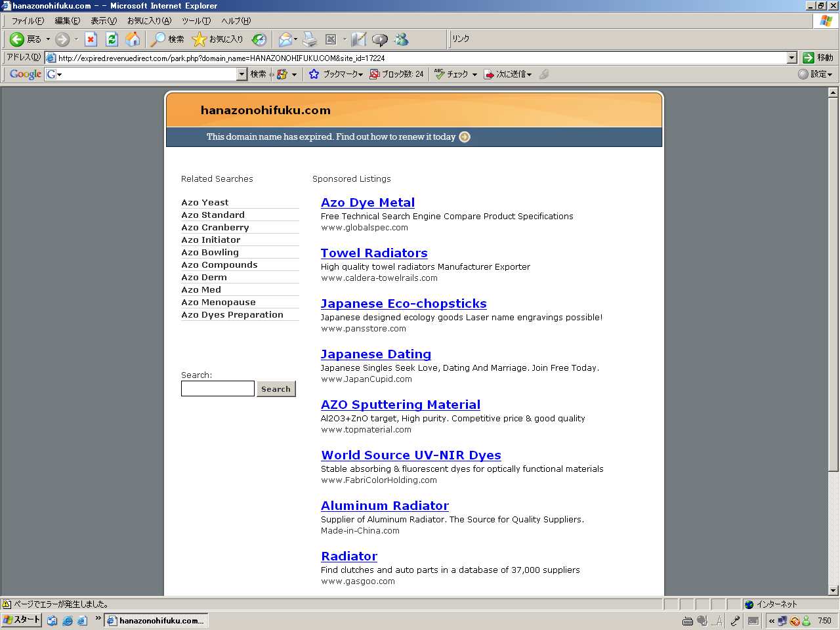Open the Japanese Dating link
Image resolution: width=840 pixels, height=630 pixels.
click(376, 354)
